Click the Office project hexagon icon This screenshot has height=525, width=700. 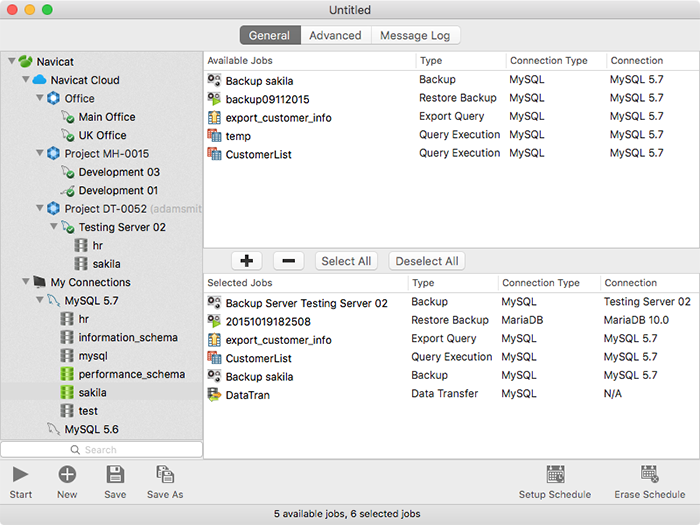54,98
